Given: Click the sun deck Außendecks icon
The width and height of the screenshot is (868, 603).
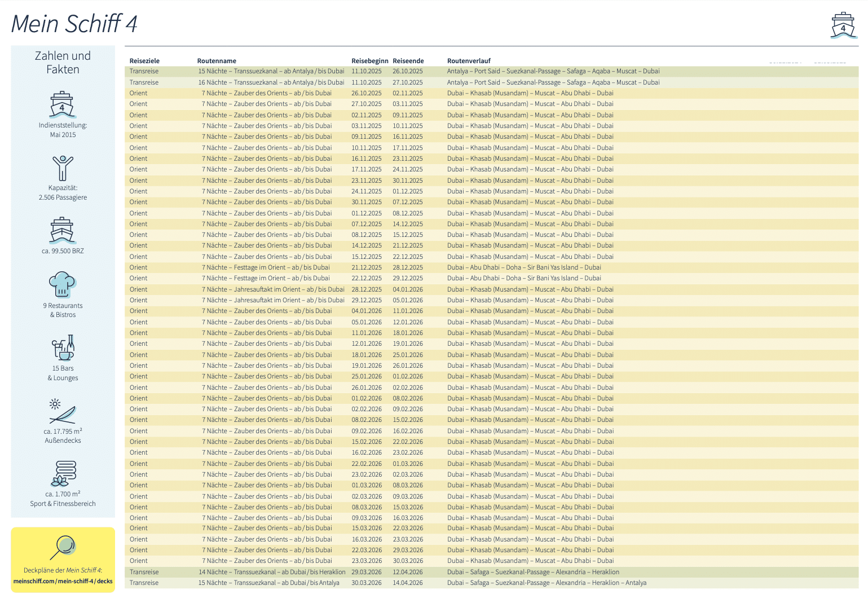Looking at the screenshot, I should point(63,411).
